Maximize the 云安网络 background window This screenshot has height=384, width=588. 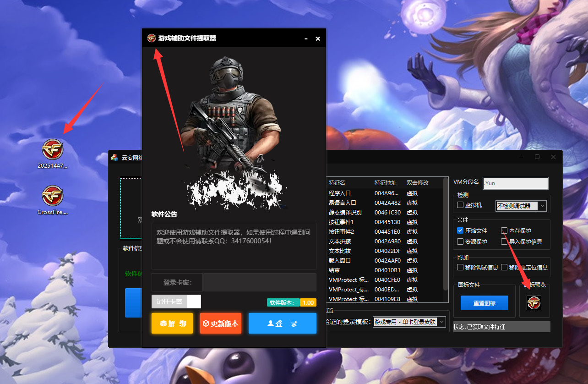coord(537,157)
